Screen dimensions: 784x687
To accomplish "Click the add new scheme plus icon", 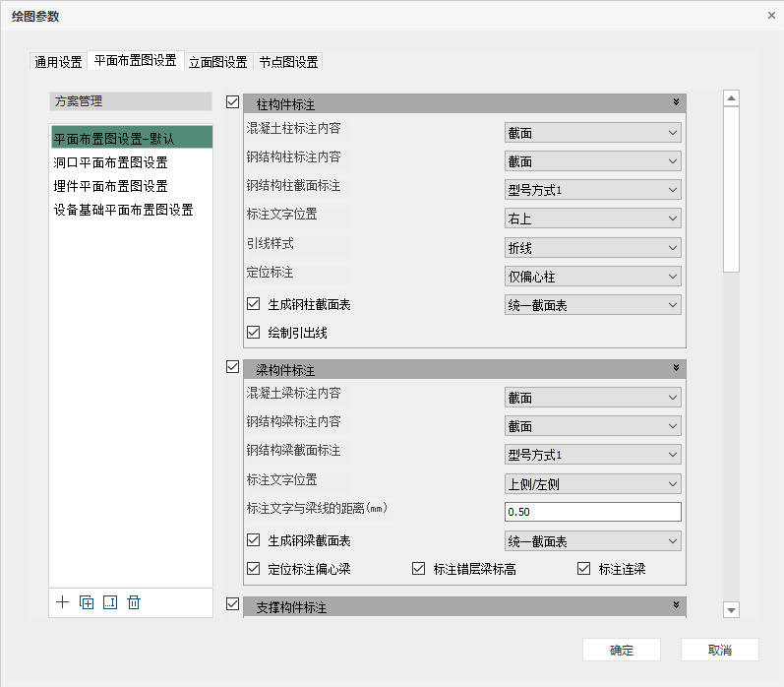I will [x=63, y=602].
